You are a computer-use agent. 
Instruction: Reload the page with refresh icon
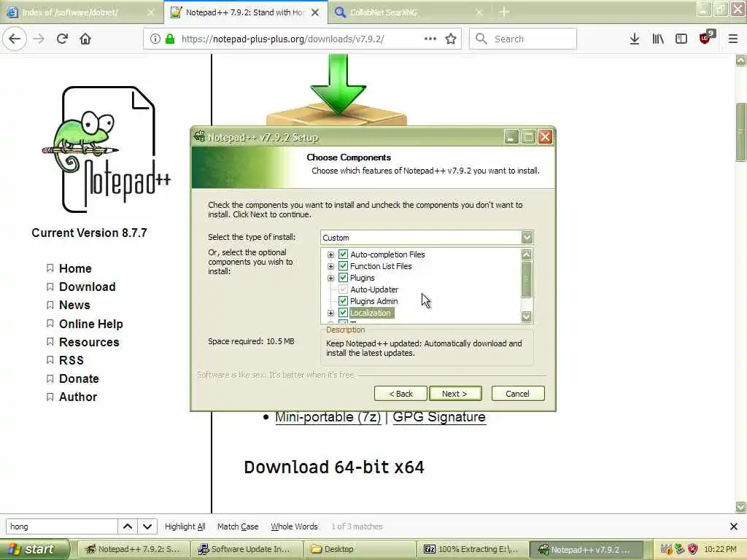tap(62, 39)
